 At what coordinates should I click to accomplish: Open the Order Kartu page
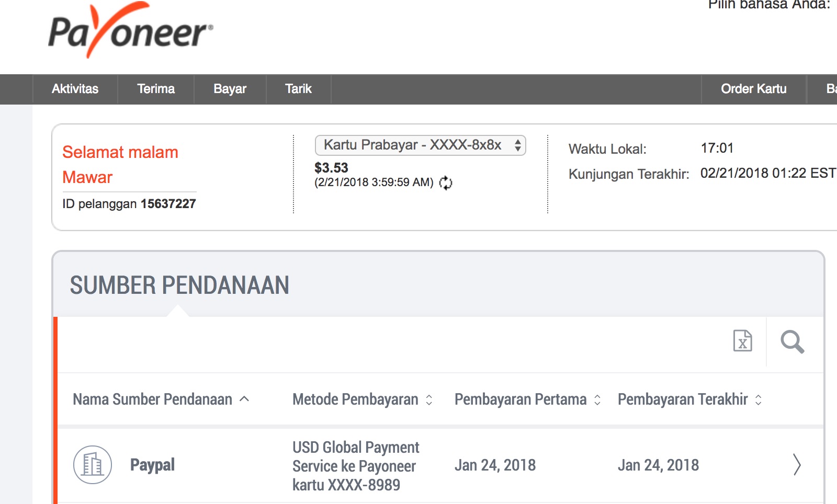754,88
